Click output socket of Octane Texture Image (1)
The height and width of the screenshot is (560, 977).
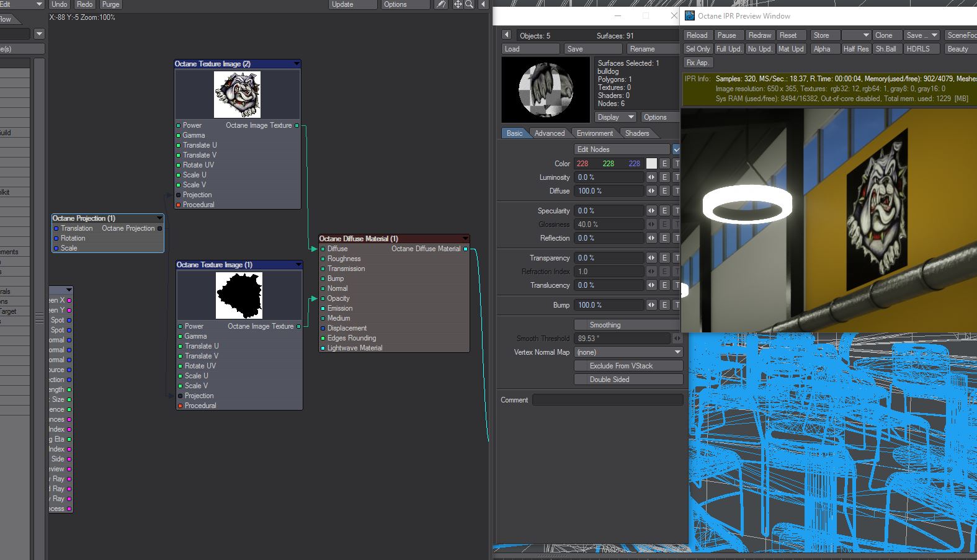[x=298, y=326]
